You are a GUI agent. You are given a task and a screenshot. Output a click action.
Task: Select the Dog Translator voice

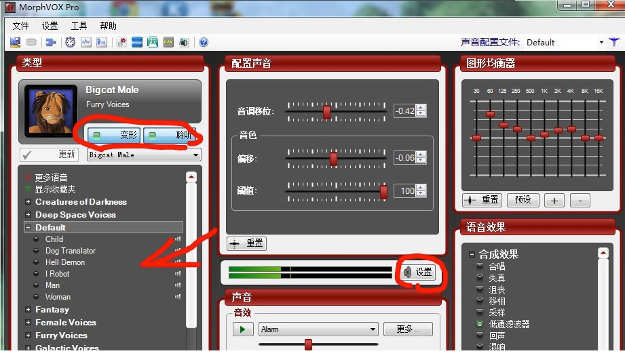tap(70, 251)
